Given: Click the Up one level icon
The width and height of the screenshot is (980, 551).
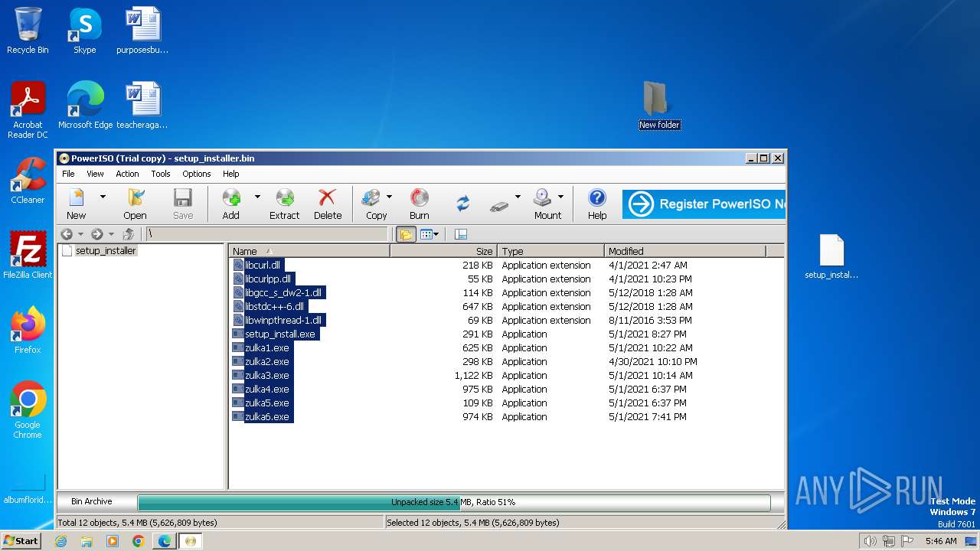Looking at the screenshot, I should point(129,234).
